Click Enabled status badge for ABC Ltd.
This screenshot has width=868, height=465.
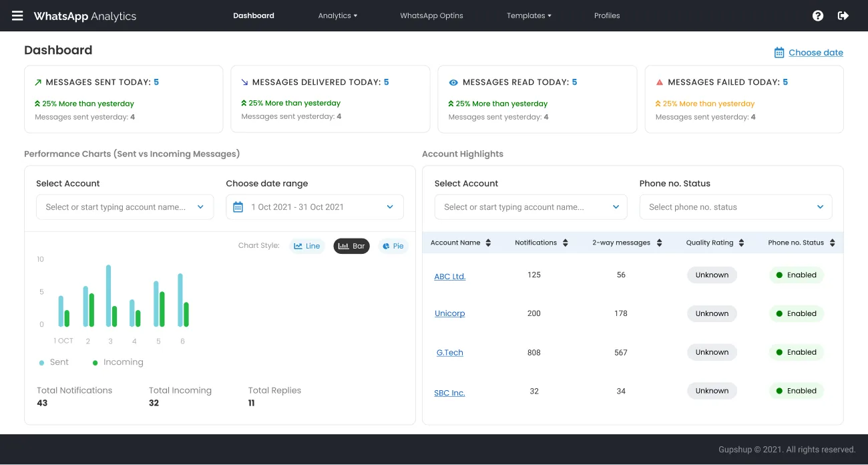tap(797, 275)
